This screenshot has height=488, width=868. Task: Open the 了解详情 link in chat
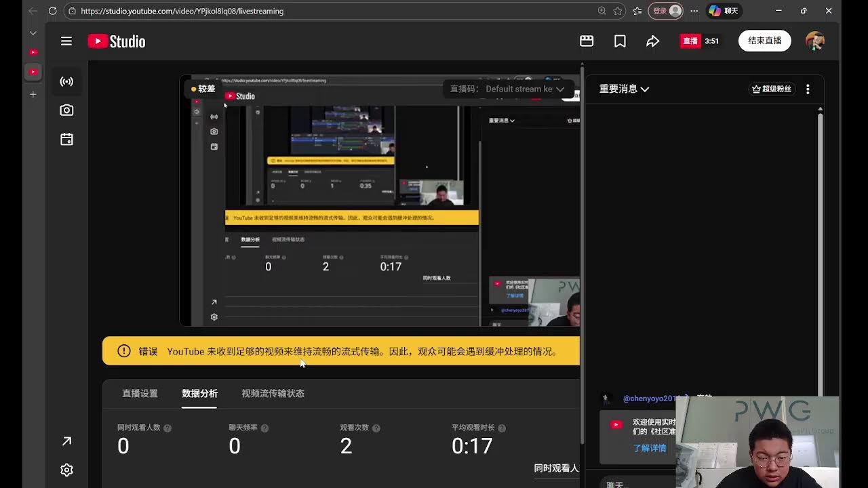650,448
